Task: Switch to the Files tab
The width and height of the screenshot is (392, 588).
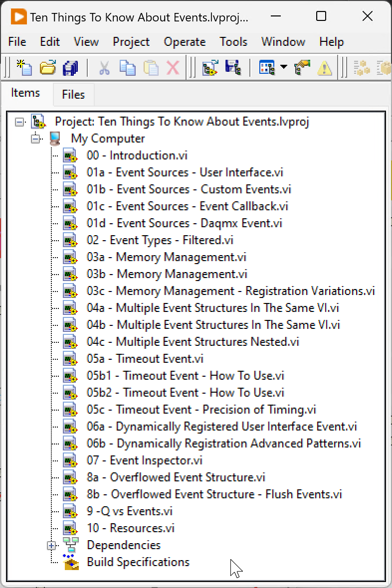Action: click(73, 95)
